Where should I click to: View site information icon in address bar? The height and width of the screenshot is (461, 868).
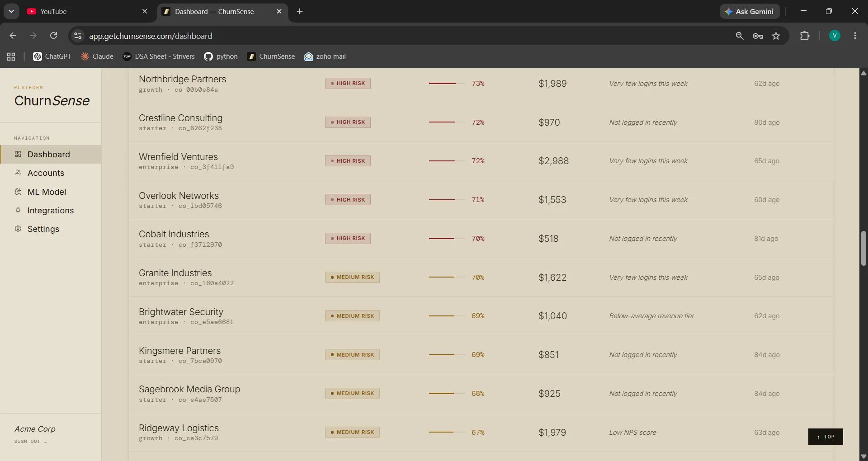(x=78, y=36)
